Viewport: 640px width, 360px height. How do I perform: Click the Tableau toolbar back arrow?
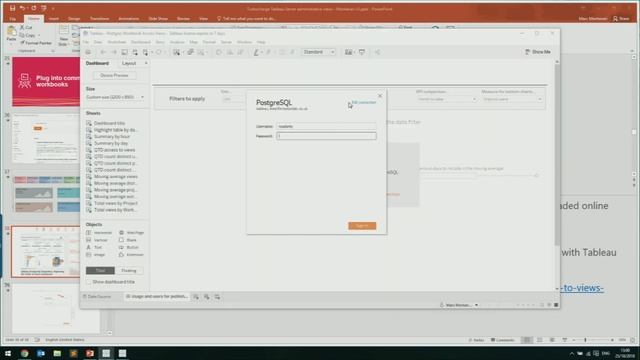click(x=103, y=52)
